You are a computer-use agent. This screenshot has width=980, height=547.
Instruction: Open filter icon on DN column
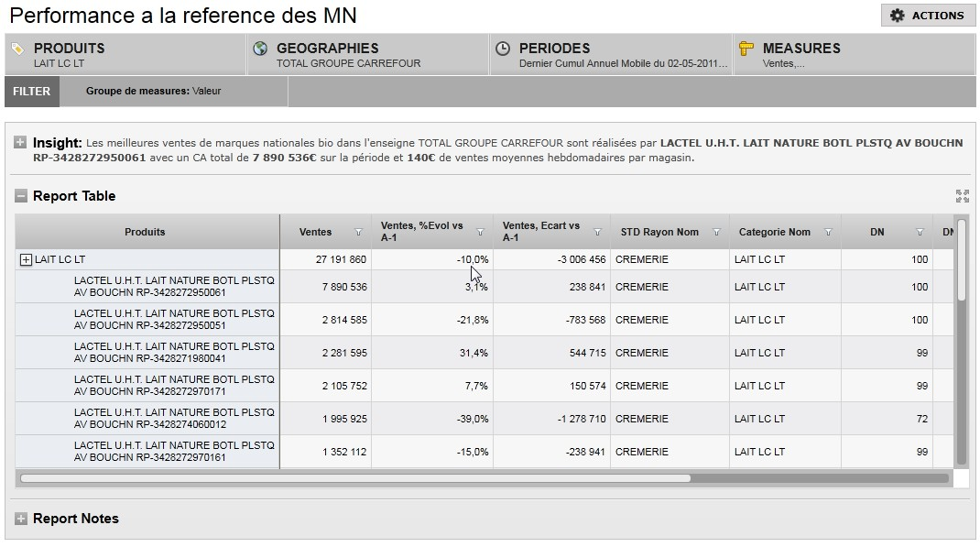tap(920, 233)
